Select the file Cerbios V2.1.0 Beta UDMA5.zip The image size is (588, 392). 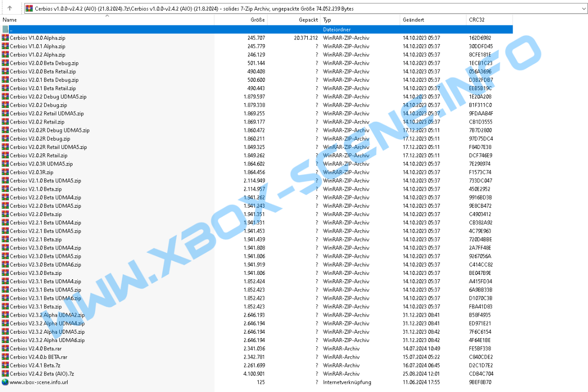pyautogui.click(x=45, y=180)
